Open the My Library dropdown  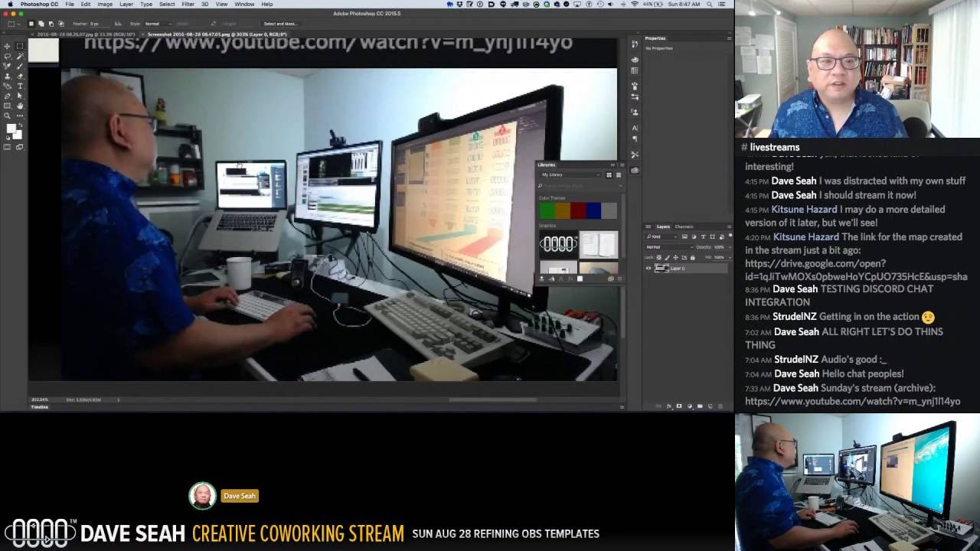point(570,174)
